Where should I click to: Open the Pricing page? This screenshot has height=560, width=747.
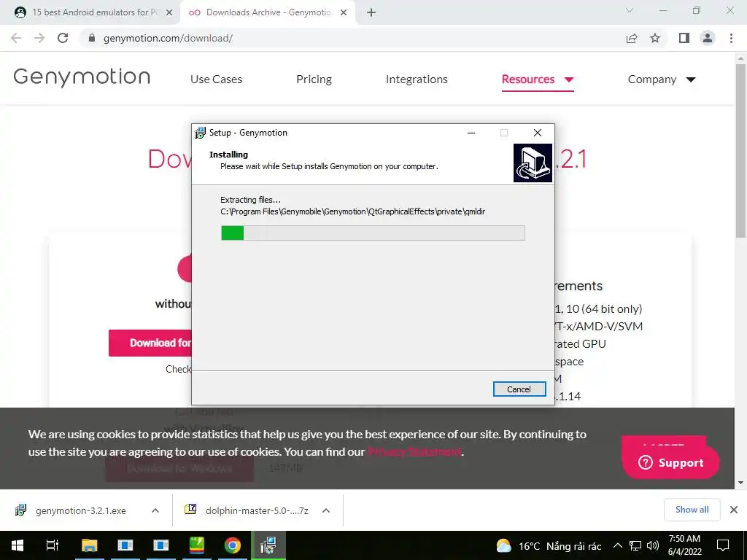point(314,79)
